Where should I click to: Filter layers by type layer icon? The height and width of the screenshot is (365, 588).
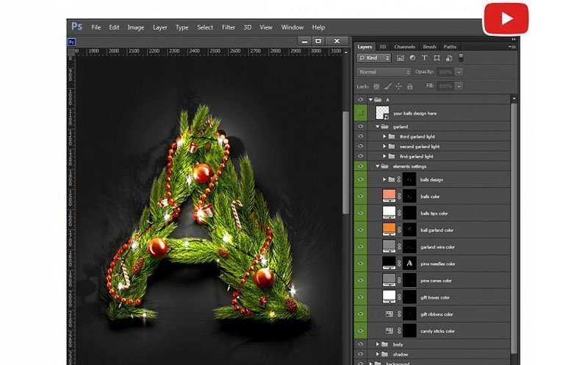[425, 58]
